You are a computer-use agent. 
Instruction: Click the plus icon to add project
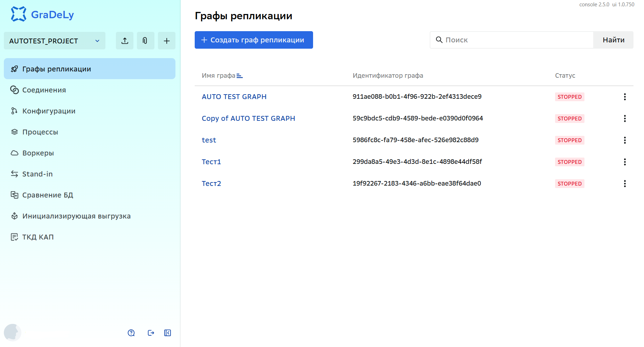(167, 41)
